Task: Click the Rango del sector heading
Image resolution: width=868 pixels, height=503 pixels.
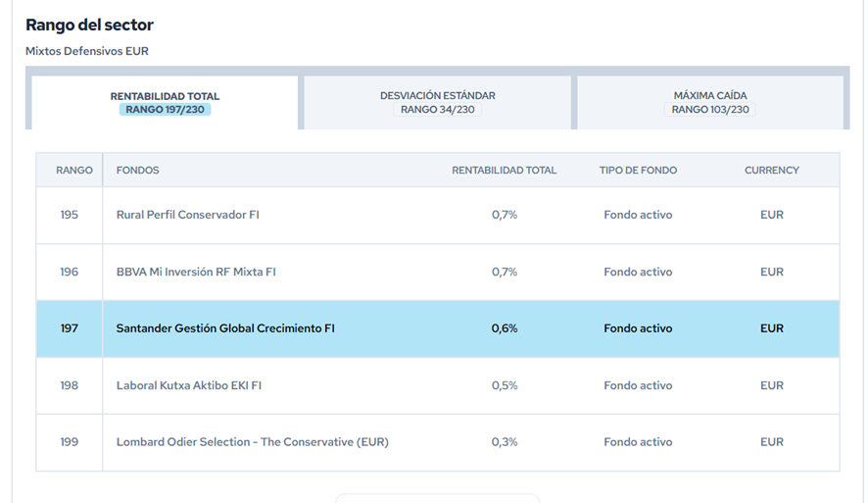Action: pos(89,25)
